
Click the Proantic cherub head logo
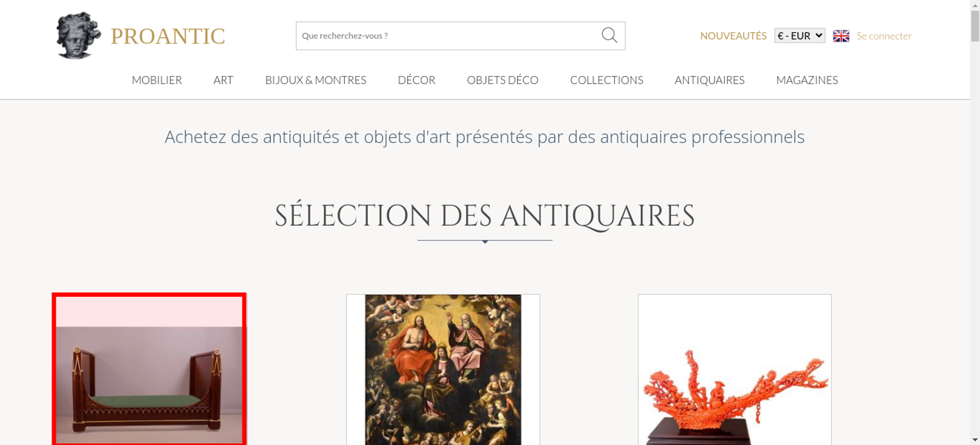[x=78, y=35]
